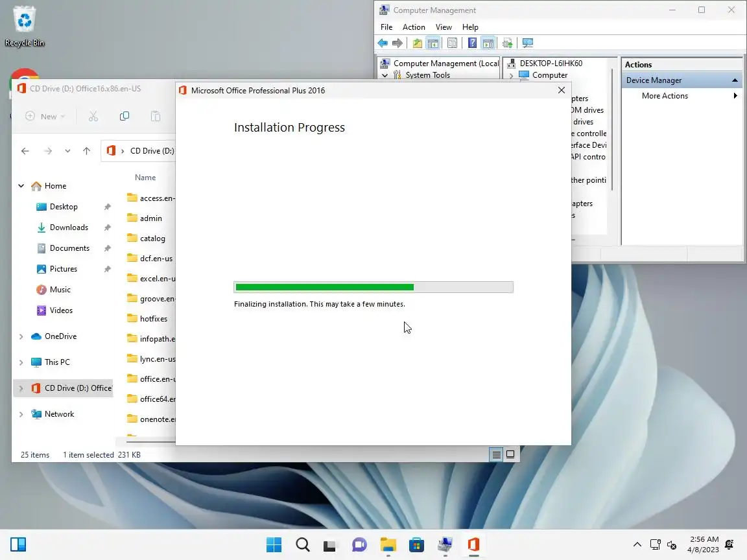747x560 pixels.
Task: Open Chat app on taskbar
Action: 359,544
